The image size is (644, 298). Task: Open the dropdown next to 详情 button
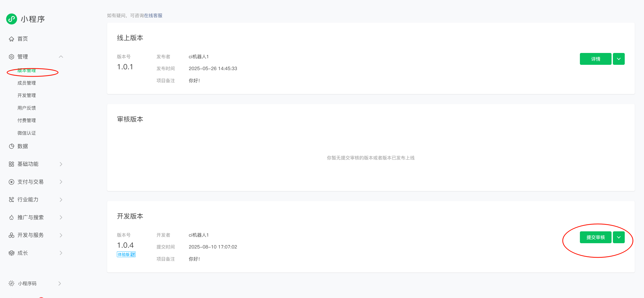tap(619, 59)
